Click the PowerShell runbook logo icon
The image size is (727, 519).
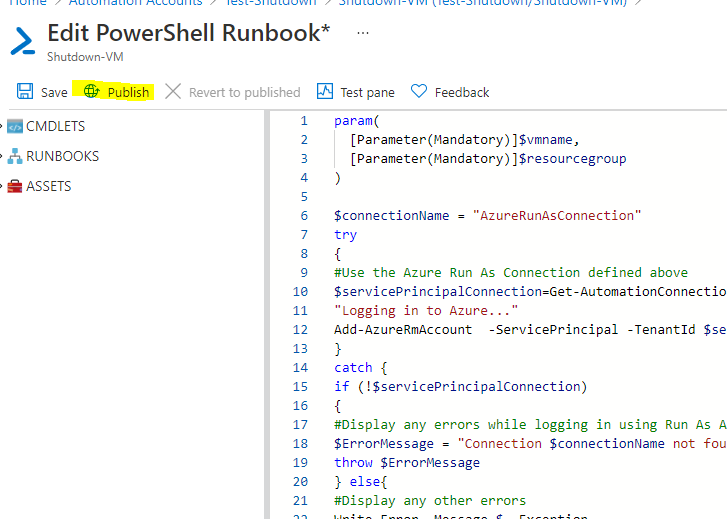tap(23, 42)
